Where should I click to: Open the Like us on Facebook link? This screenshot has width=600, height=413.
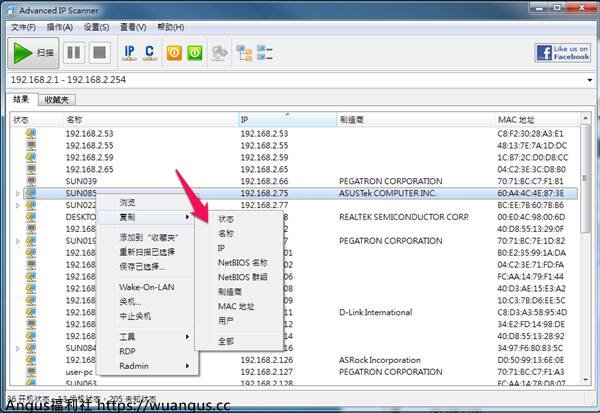[x=562, y=53]
